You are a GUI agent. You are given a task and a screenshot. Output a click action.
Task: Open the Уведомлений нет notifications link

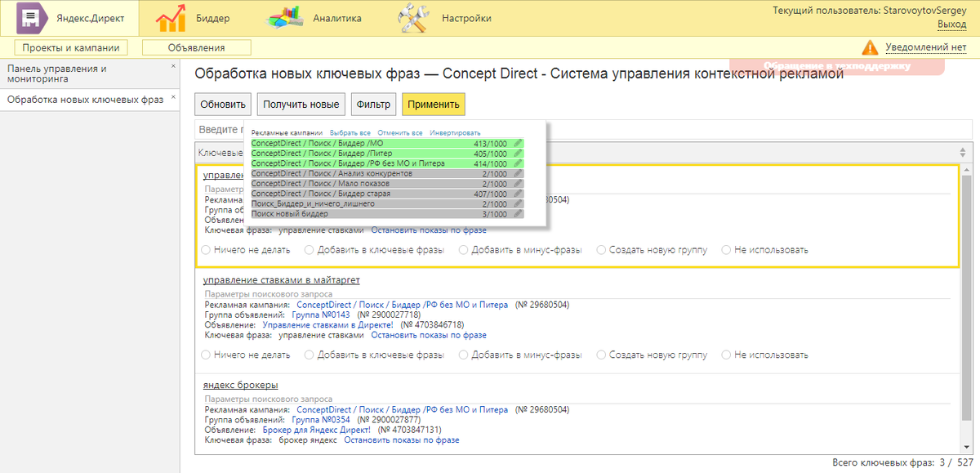[926, 47]
